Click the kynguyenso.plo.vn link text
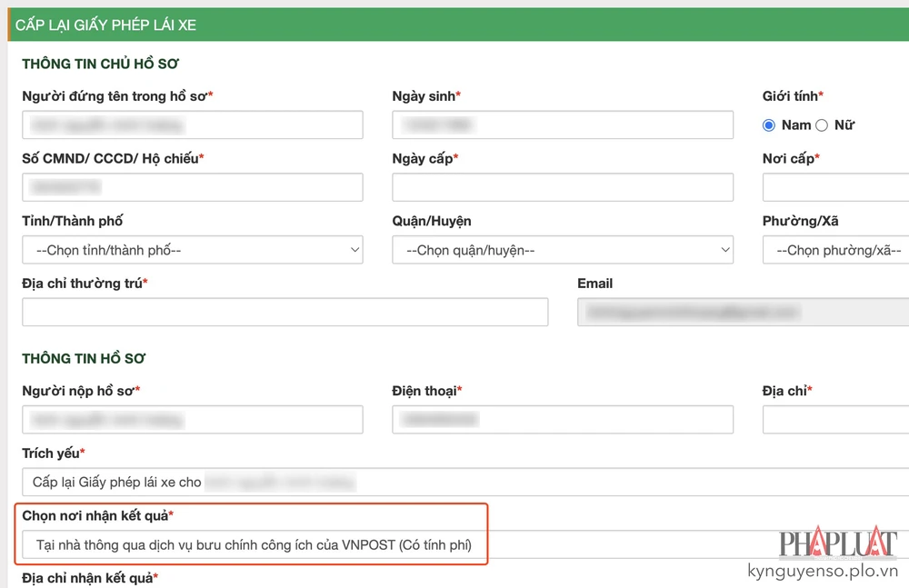This screenshot has width=909, height=588. point(822,572)
